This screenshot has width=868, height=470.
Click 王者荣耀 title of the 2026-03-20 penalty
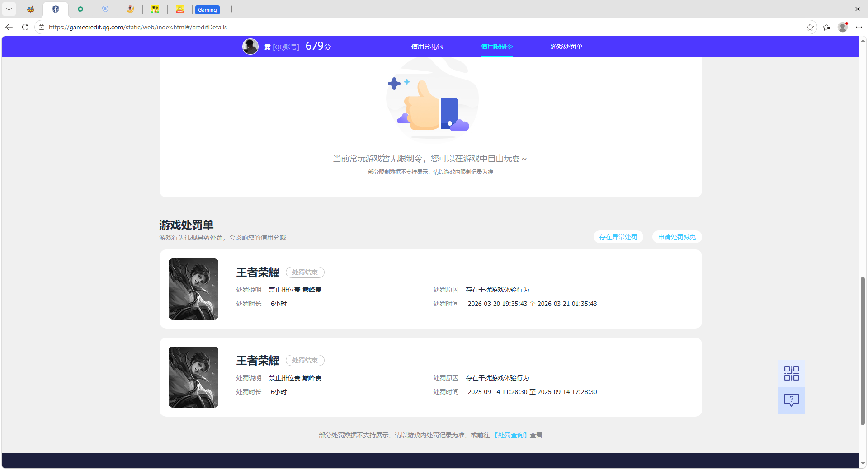(x=258, y=273)
